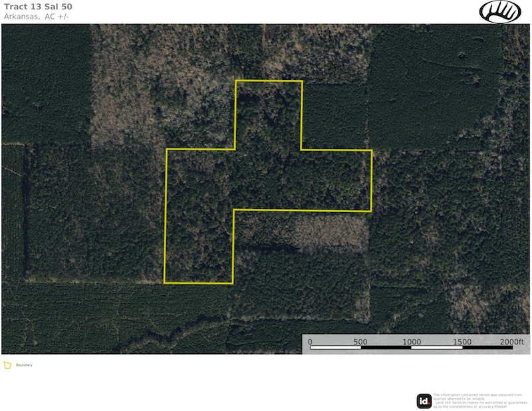Click the center of the yellow tract boundary
This screenshot has height=411, width=532.
[x=266, y=180]
